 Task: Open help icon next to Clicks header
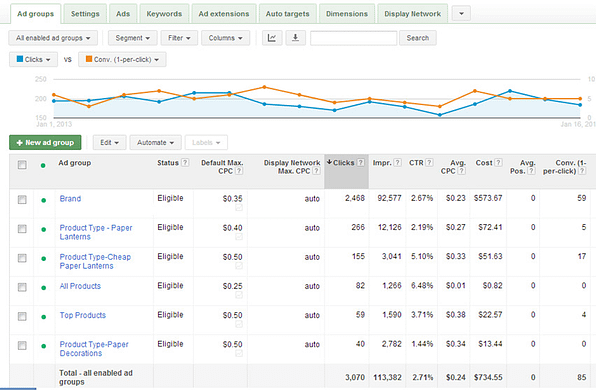tap(360, 163)
